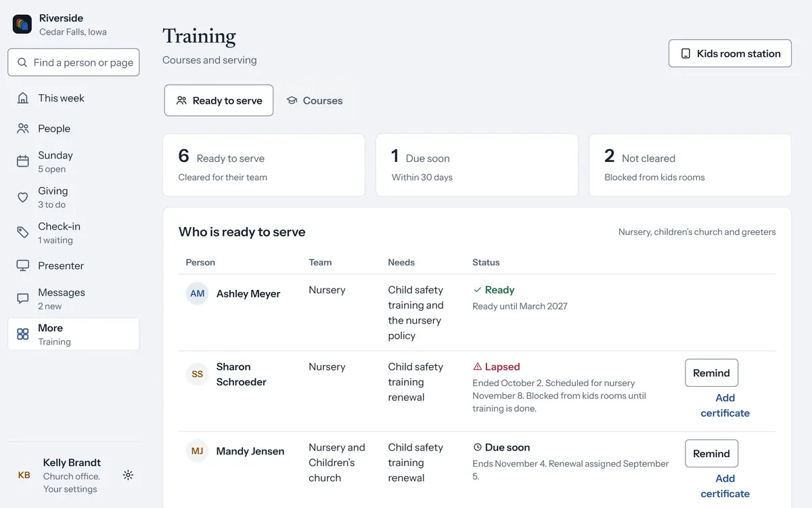The height and width of the screenshot is (508, 812).
Task: Click the Riverside rainbow logo icon
Action: coord(22,24)
